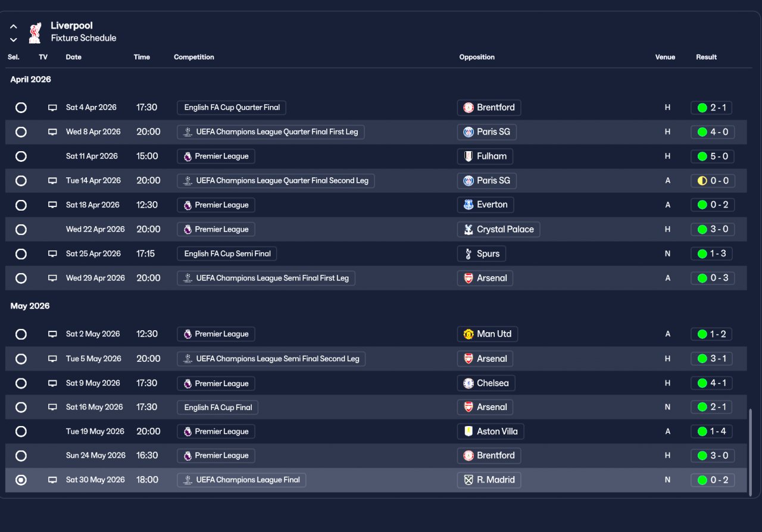Click the Chelsea club crest icon

[x=469, y=383]
